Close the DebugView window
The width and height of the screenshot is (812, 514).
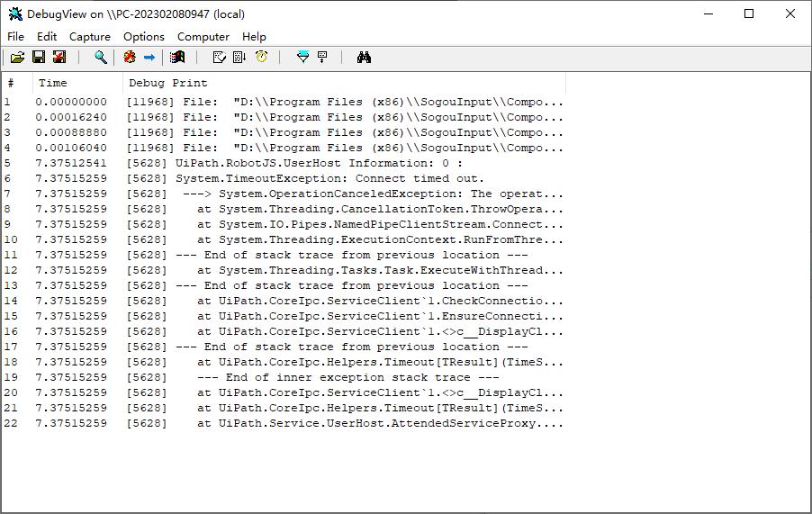click(x=789, y=14)
